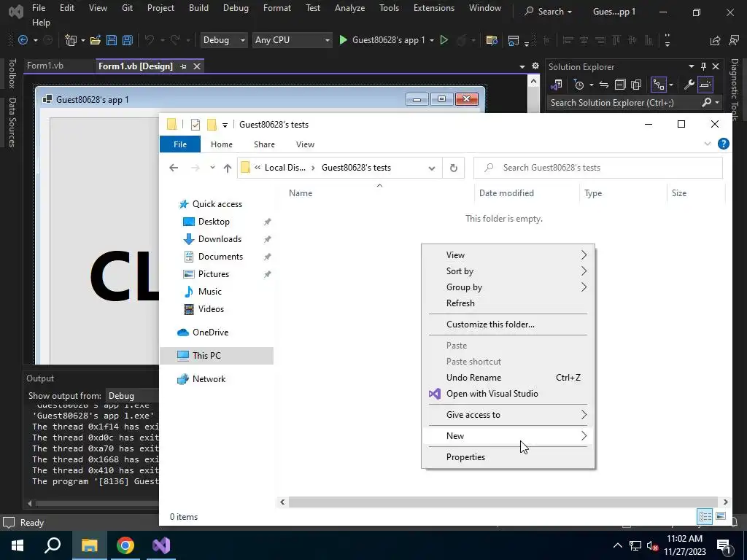The width and height of the screenshot is (747, 560).
Task: Sort by the Date modified column header
Action: [x=506, y=192]
